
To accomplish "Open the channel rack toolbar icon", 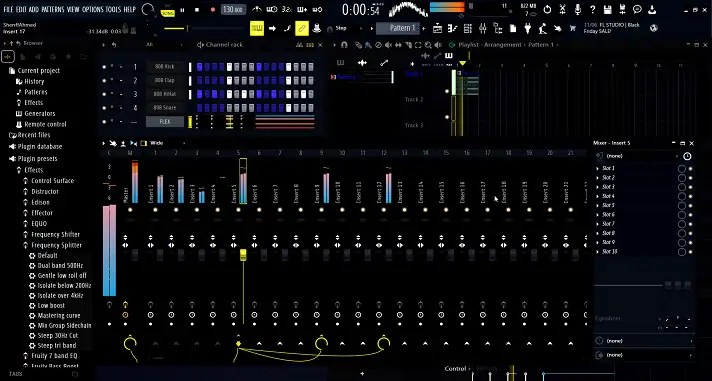I will [468, 29].
